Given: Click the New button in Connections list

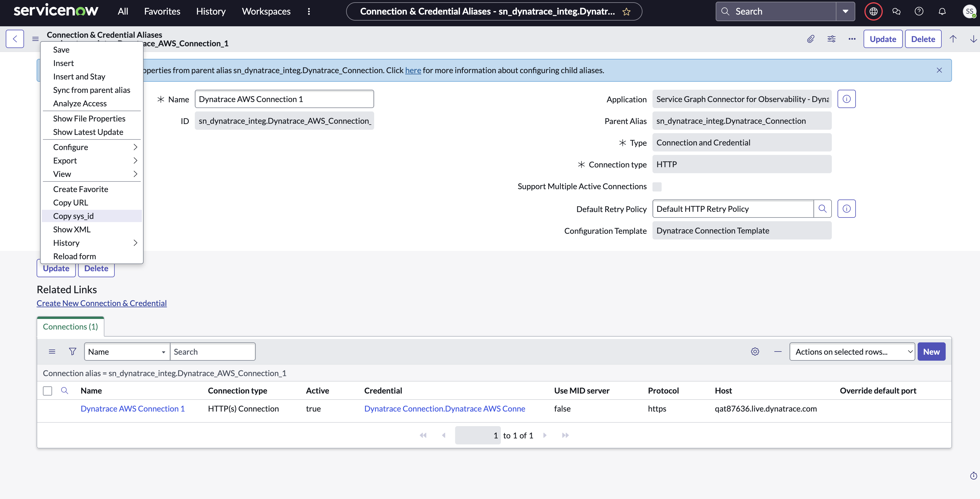Looking at the screenshot, I should [931, 352].
